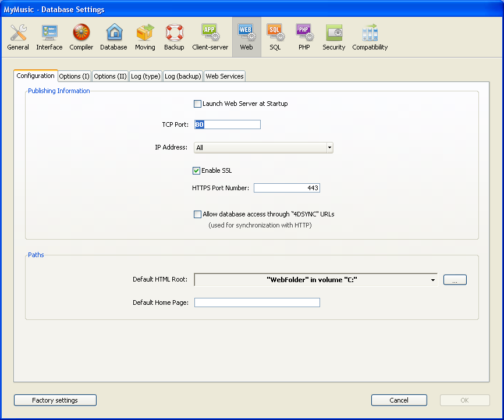The width and height of the screenshot is (504, 420).
Task: Allow database access through 4DSYNC URLs
Action: [x=198, y=214]
